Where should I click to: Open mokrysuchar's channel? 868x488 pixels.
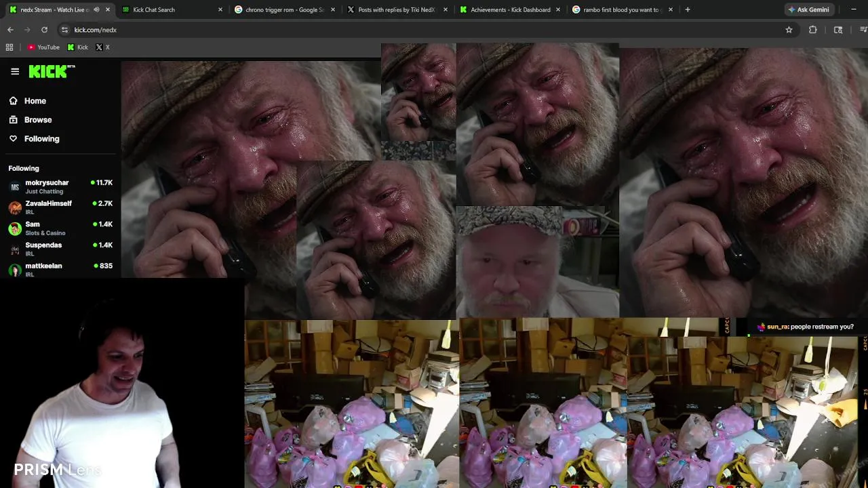pos(60,186)
